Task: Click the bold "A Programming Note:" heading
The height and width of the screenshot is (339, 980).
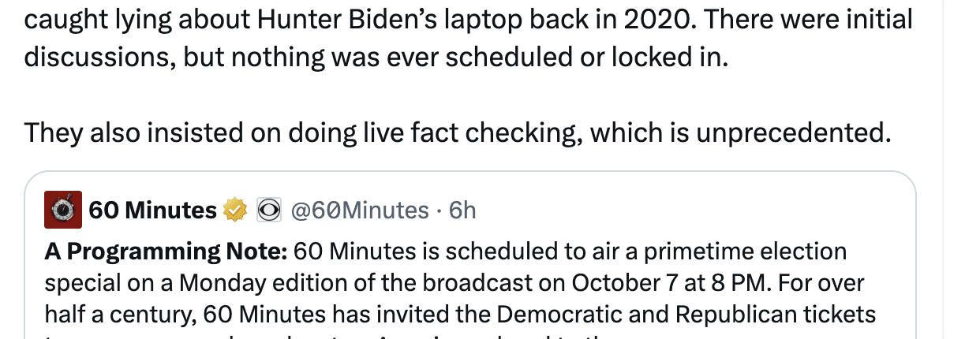Action: click(x=166, y=251)
